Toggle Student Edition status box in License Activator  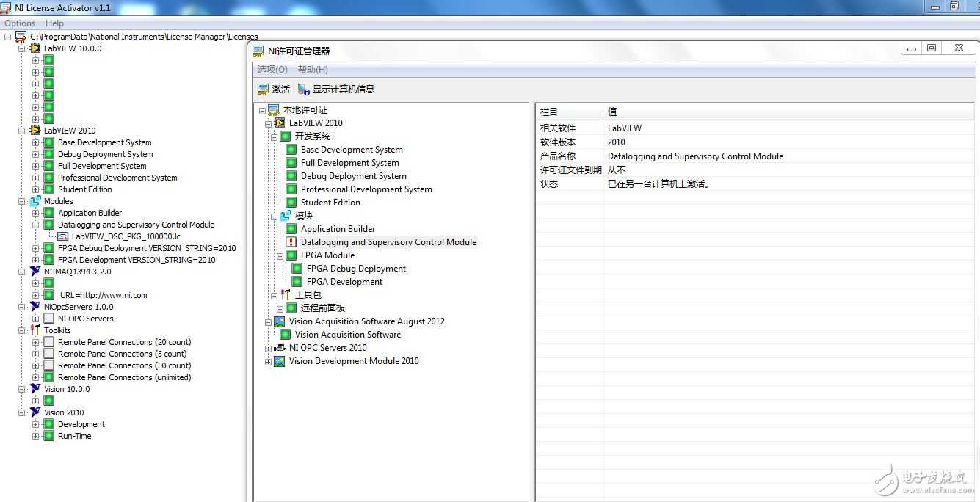coord(49,189)
